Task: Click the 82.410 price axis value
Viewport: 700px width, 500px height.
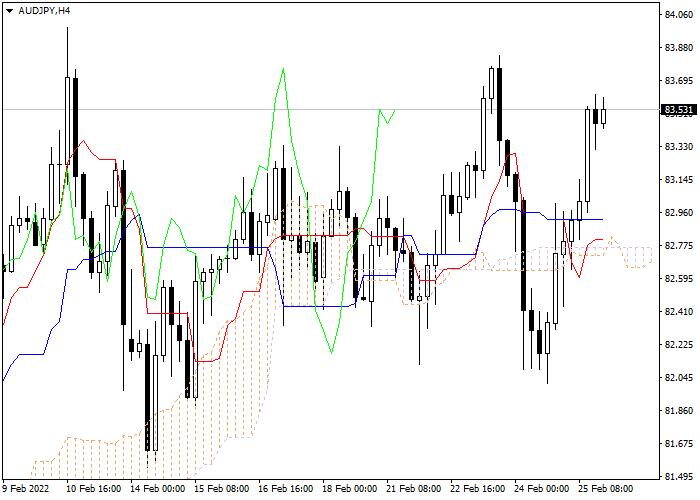Action: (x=679, y=312)
